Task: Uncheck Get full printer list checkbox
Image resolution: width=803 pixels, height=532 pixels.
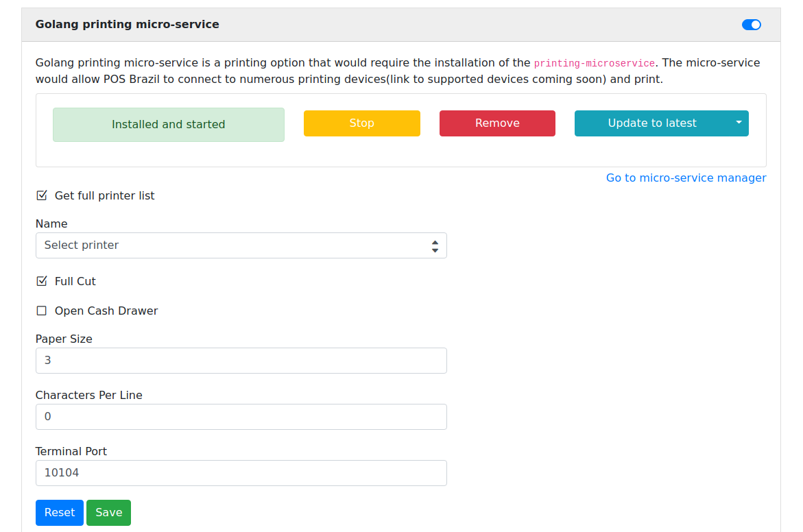Action: 41,195
